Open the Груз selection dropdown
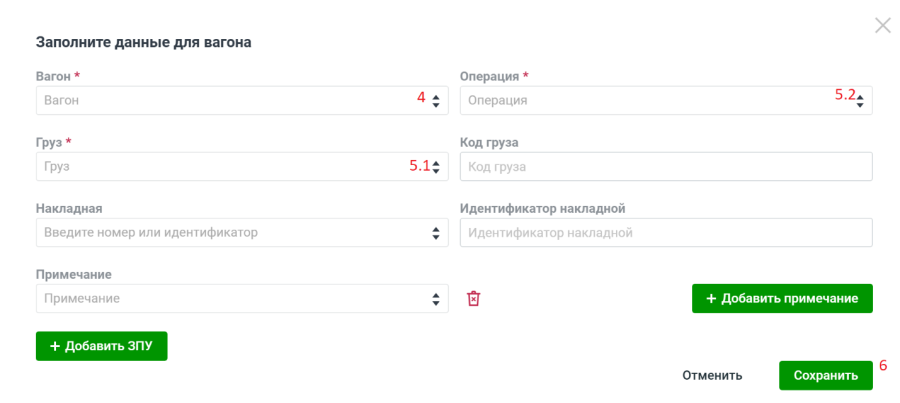The width and height of the screenshot is (900, 403). coord(435,167)
